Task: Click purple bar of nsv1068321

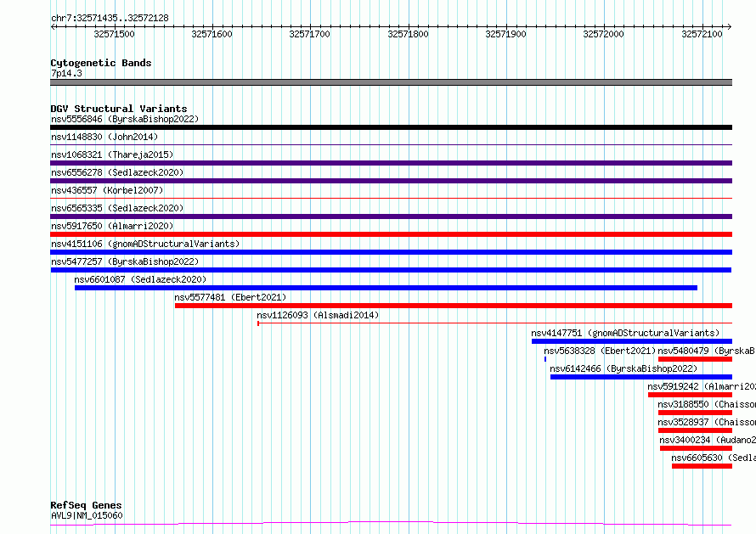Action: [x=391, y=163]
